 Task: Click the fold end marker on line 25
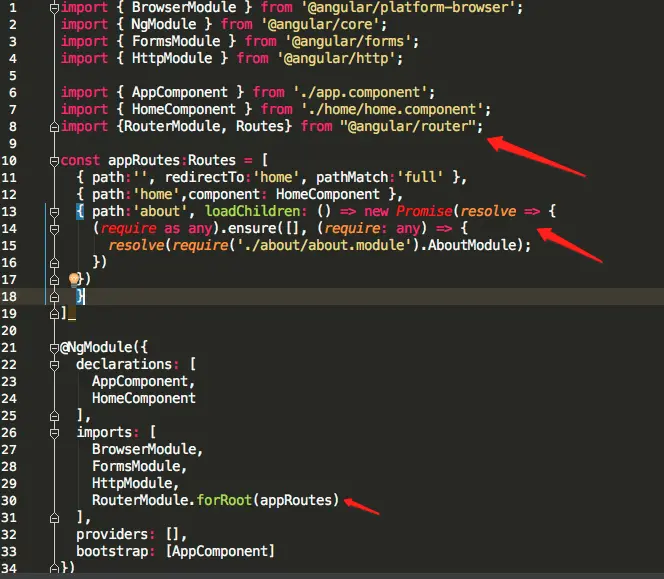54,416
